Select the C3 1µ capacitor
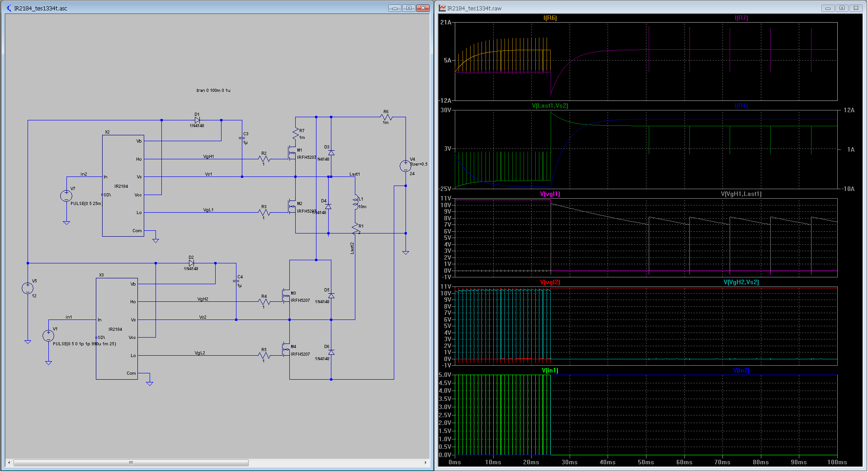Viewport: 868px width, 472px height. tap(242, 138)
